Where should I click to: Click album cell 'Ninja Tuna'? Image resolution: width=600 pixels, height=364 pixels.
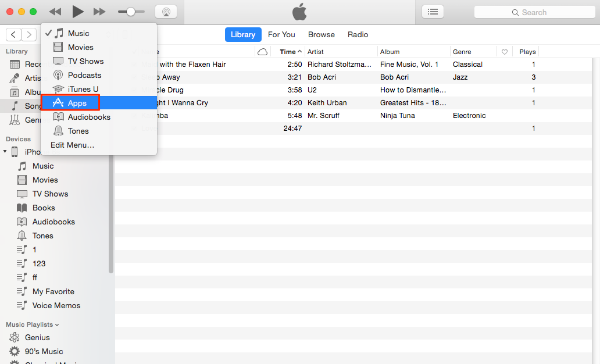point(398,116)
